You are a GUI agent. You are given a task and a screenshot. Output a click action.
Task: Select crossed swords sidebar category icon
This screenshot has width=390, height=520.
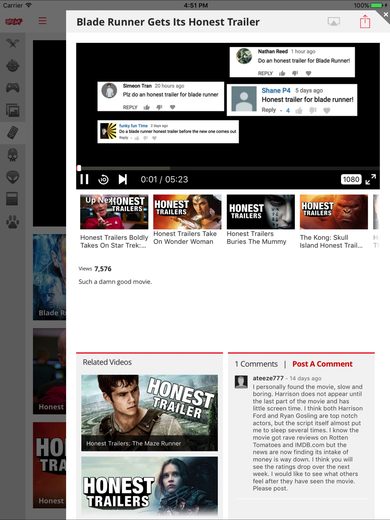[x=13, y=43]
